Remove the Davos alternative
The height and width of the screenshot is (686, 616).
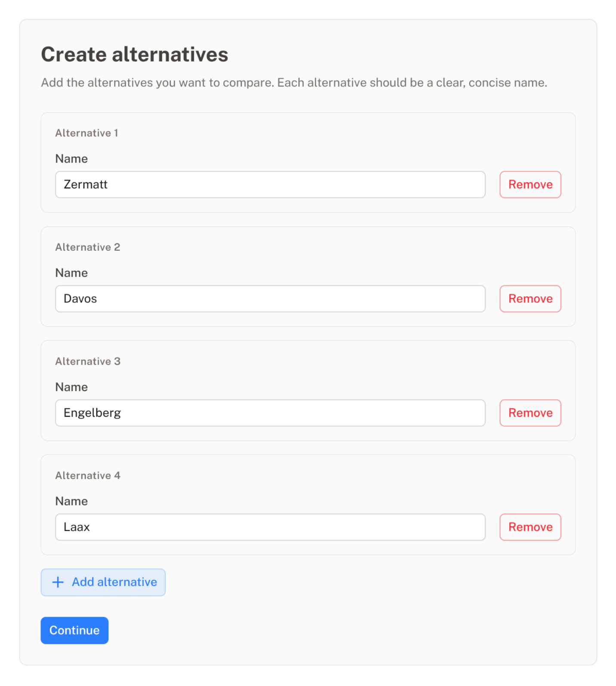530,298
